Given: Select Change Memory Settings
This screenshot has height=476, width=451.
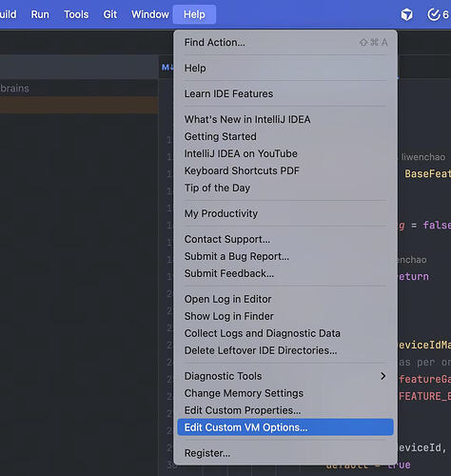Looking at the screenshot, I should coord(285,393).
